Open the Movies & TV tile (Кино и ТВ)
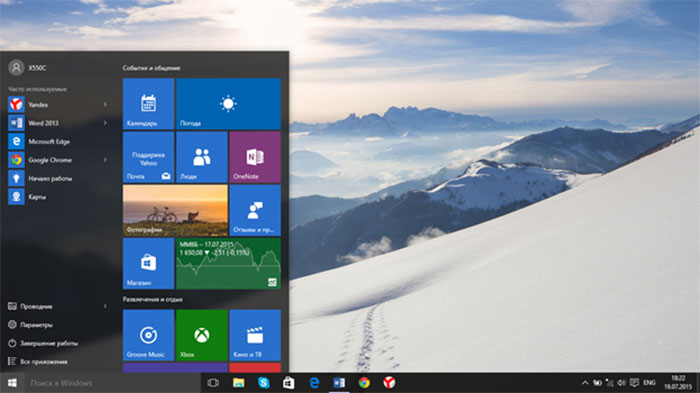Viewport: 700px width, 393px height. (x=255, y=335)
